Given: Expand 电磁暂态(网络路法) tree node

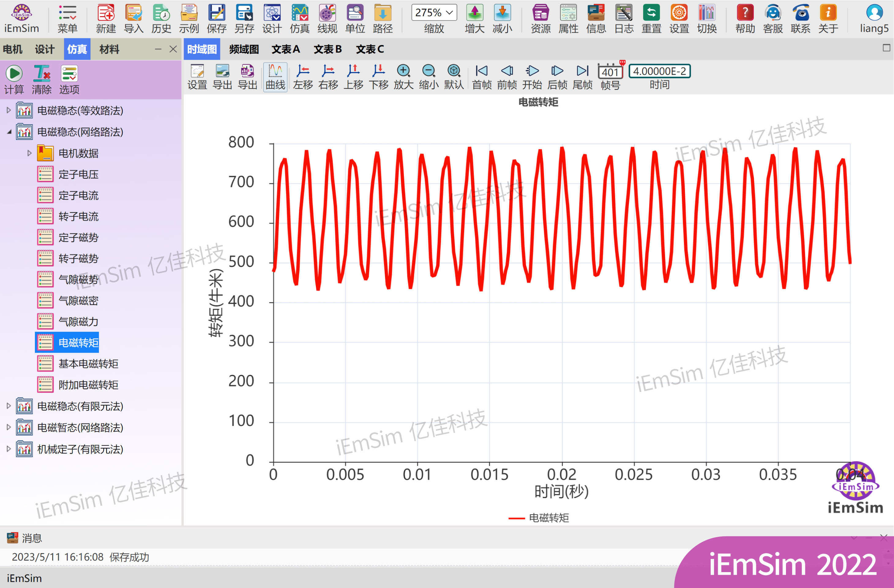Looking at the screenshot, I should (9, 427).
